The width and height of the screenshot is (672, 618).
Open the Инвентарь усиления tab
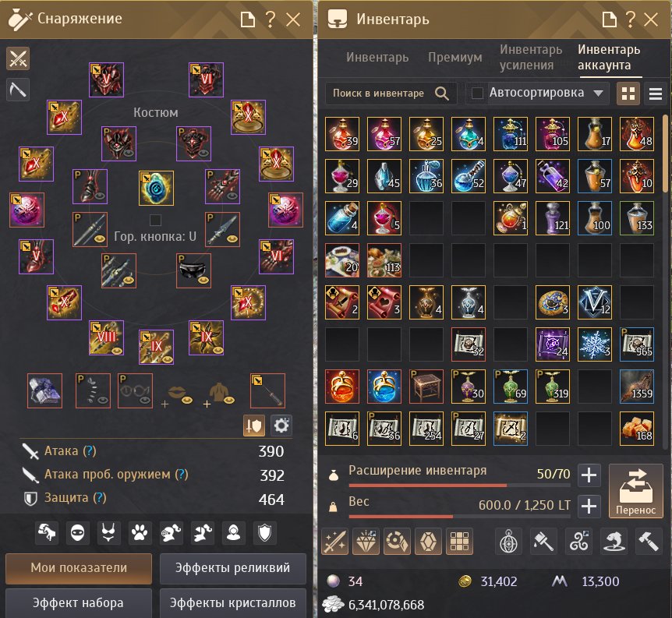(x=531, y=57)
